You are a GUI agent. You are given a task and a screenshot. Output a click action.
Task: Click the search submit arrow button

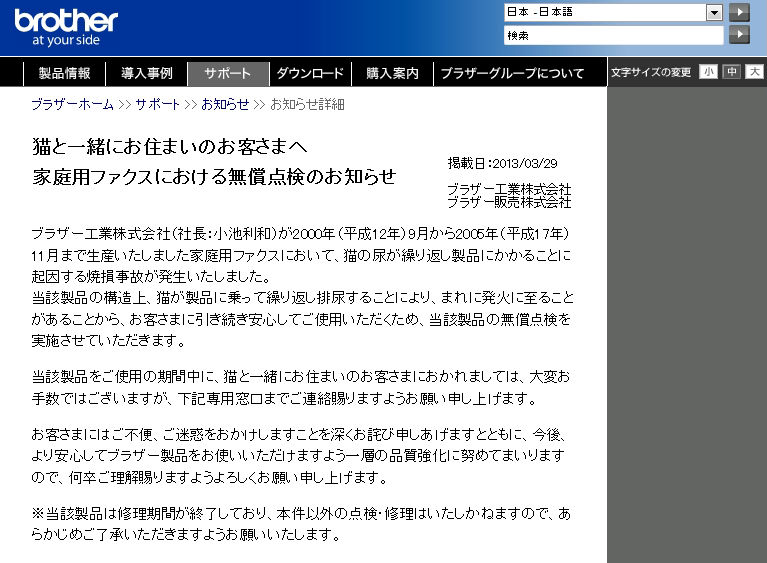(x=739, y=35)
